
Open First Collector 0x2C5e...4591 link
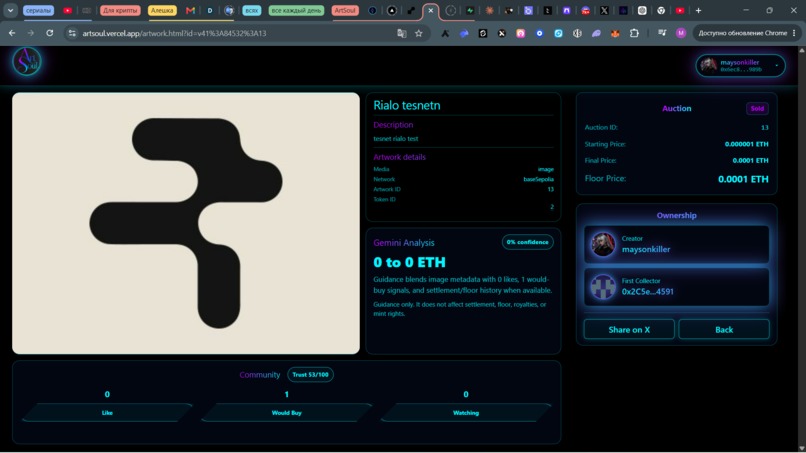click(x=647, y=292)
